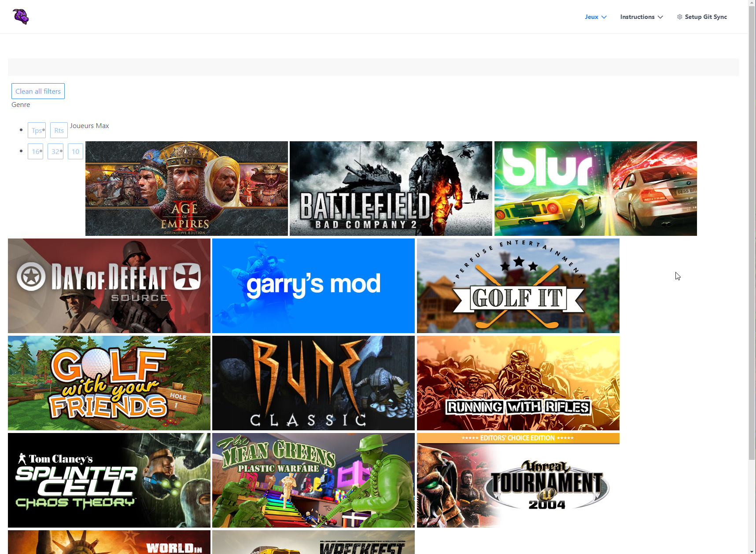Open the Wreckfest game tile
The image size is (756, 554).
pyautogui.click(x=313, y=542)
